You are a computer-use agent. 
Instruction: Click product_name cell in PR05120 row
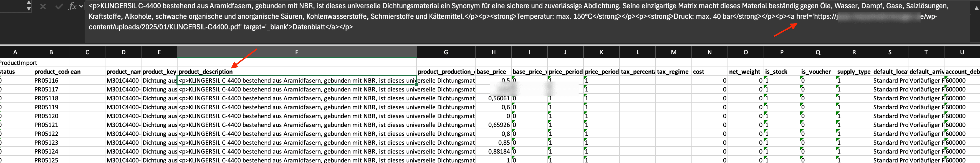pyautogui.click(x=123, y=116)
